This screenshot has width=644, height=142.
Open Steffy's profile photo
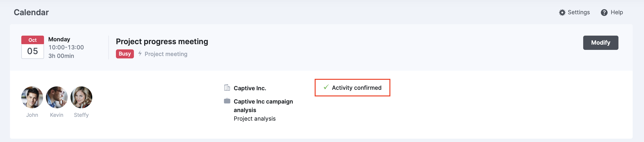[x=81, y=97]
